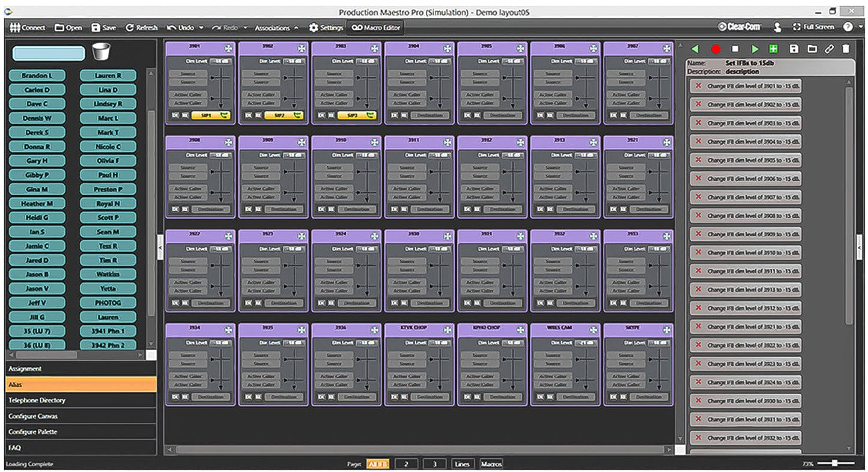The height and width of the screenshot is (472, 868).
Task: Click the canvas horizontal scrollbar
Action: tap(419, 449)
